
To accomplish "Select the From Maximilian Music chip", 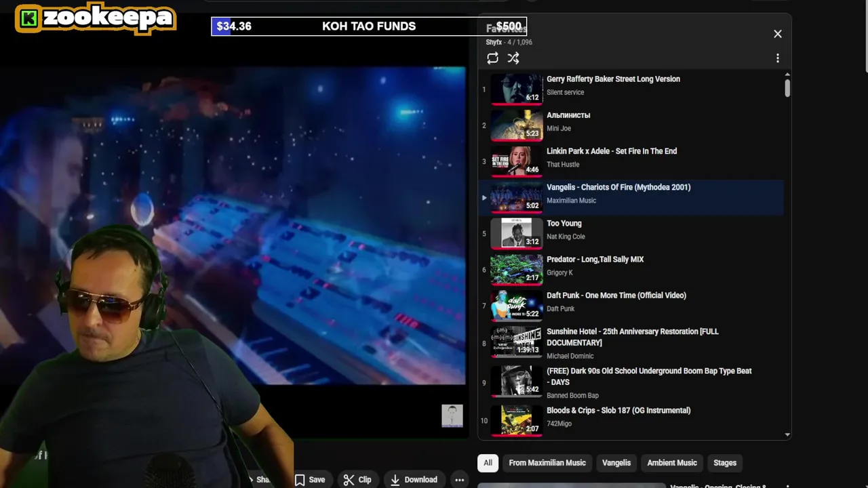I will pos(547,463).
